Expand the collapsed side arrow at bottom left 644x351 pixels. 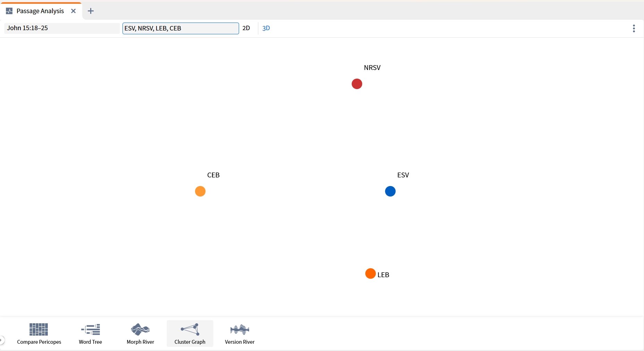tap(2, 340)
